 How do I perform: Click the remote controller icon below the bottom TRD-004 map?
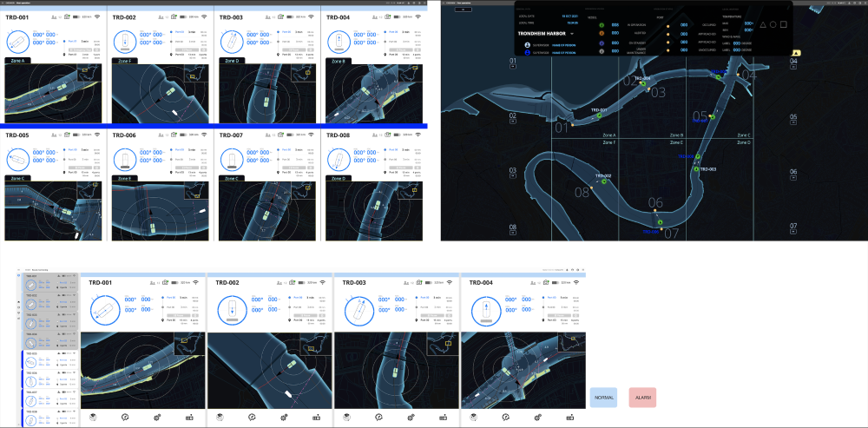point(570,418)
